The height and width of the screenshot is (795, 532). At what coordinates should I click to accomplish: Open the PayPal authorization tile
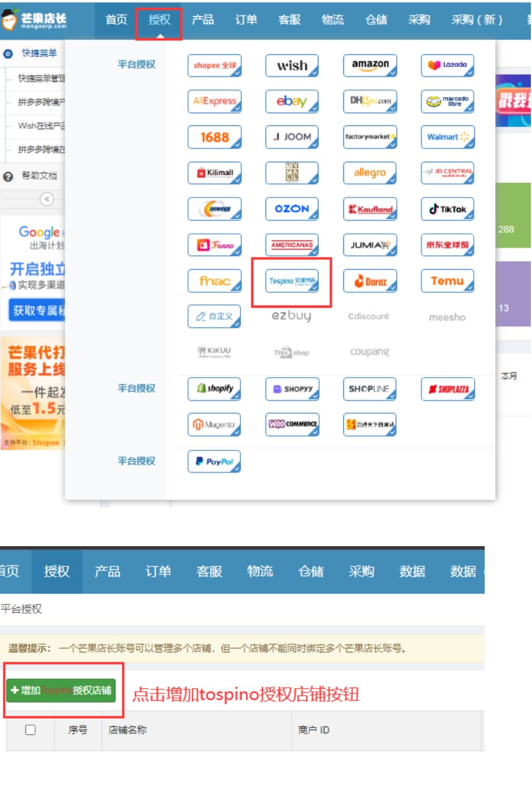click(x=215, y=461)
